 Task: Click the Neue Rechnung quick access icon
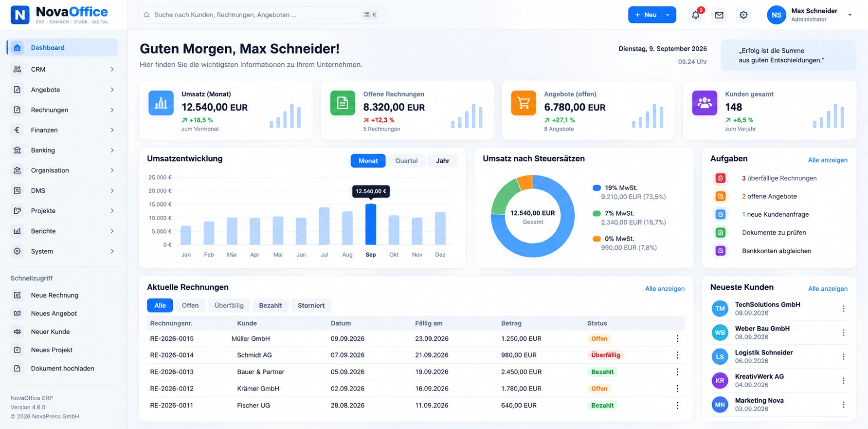coord(18,295)
